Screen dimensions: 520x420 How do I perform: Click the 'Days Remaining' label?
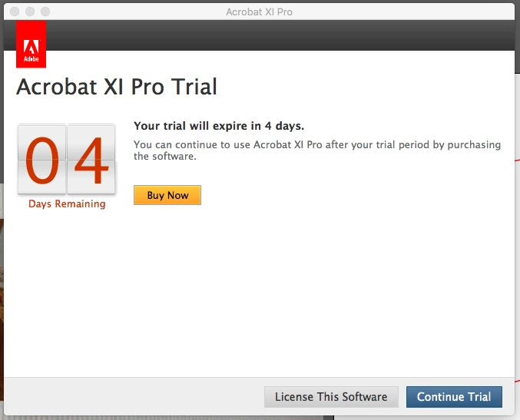coord(67,203)
